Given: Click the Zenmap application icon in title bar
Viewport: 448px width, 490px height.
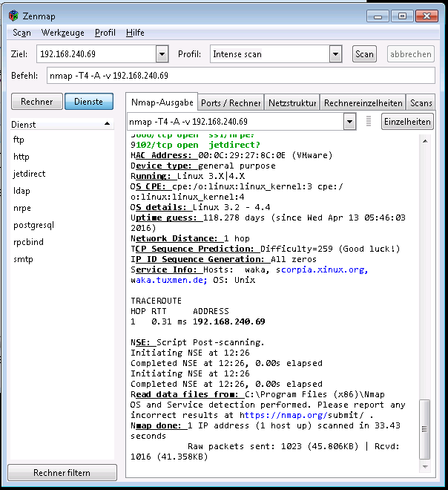Looking at the screenshot, I should [13, 16].
